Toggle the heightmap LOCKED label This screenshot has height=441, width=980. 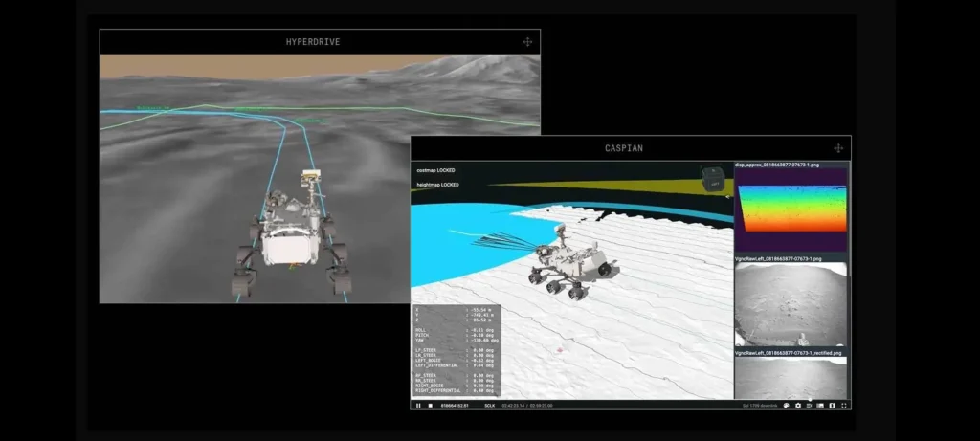pos(439,184)
